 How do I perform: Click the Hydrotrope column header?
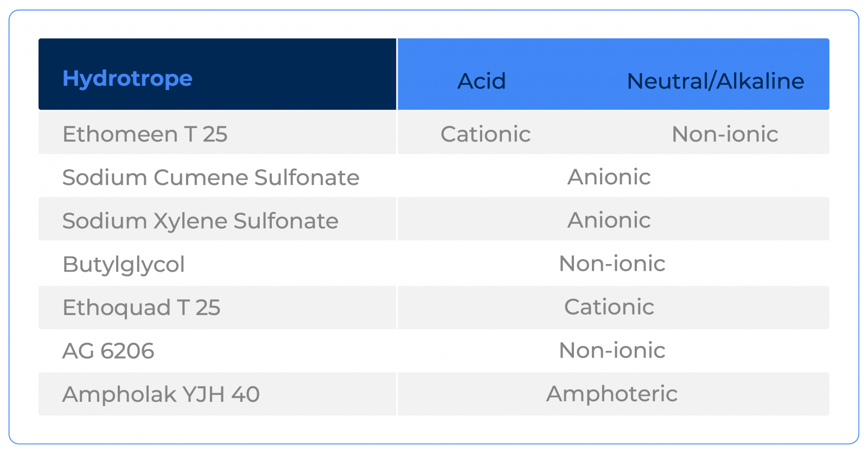127,79
